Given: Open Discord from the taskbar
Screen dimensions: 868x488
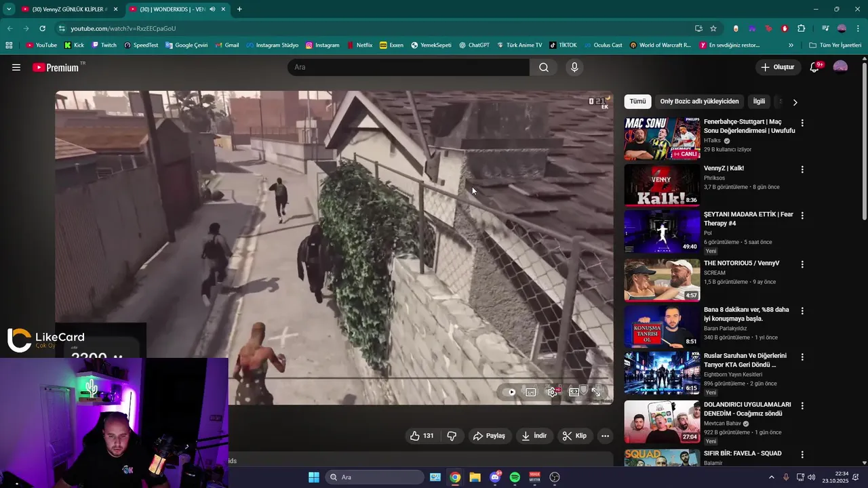Looking at the screenshot, I should coord(495,477).
